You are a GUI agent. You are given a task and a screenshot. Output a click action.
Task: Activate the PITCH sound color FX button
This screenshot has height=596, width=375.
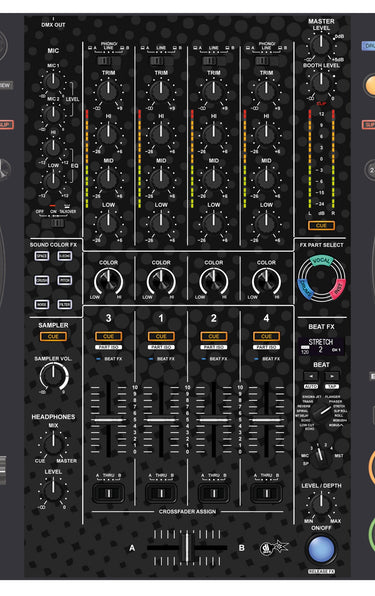pyautogui.click(x=65, y=281)
